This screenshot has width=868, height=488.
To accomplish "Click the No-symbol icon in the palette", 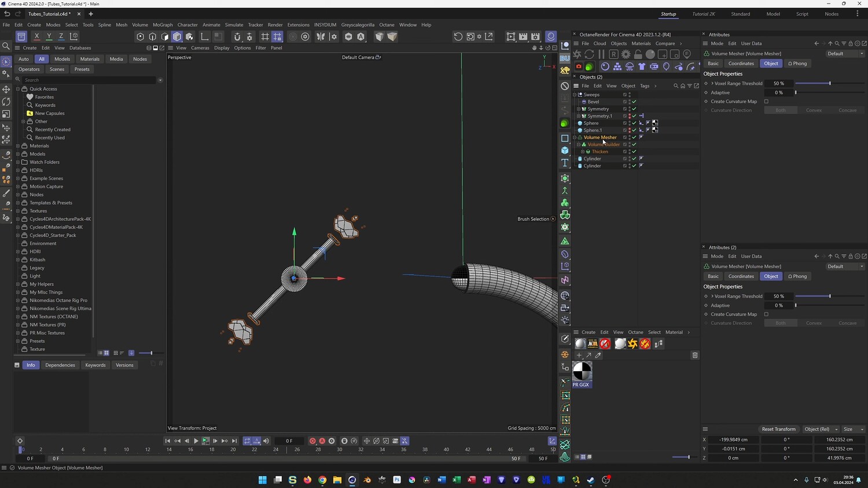I will tap(565, 86).
